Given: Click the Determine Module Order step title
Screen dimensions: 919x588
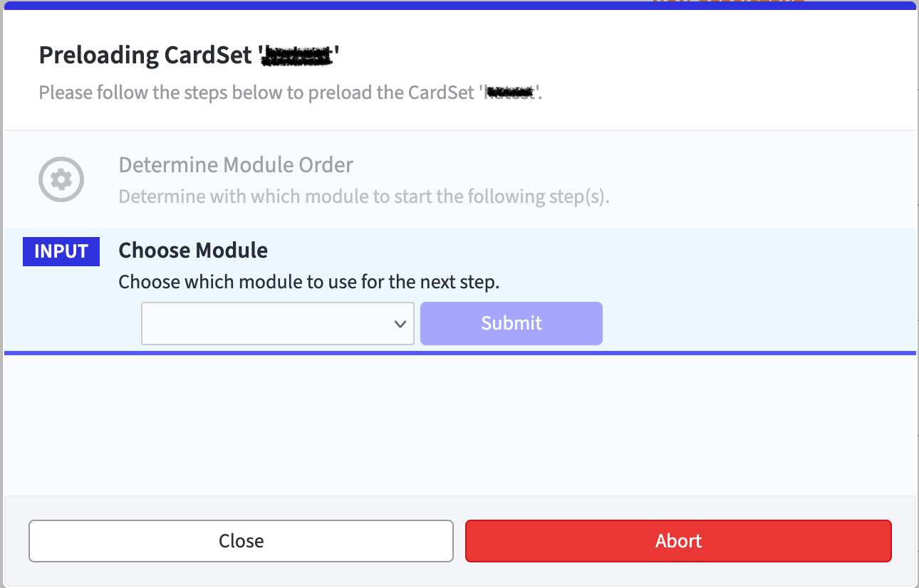Looking at the screenshot, I should pyautogui.click(x=236, y=164).
